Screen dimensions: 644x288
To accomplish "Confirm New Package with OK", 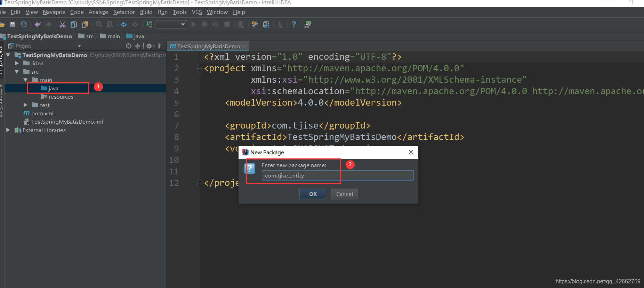I will coord(313,194).
